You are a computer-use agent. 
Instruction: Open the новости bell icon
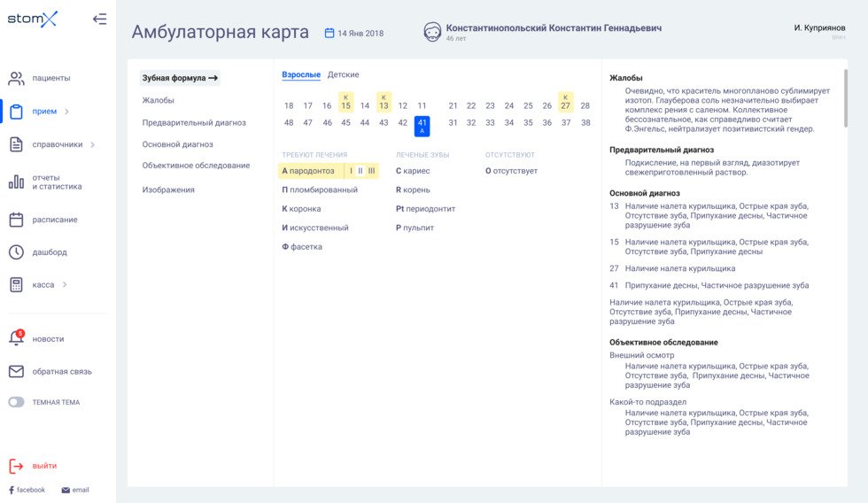(16, 338)
